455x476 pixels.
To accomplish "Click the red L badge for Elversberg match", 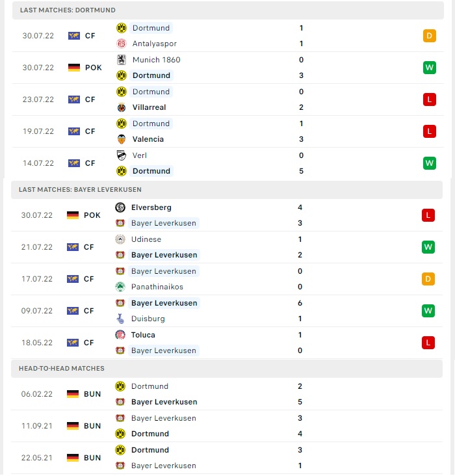I will click(428, 215).
